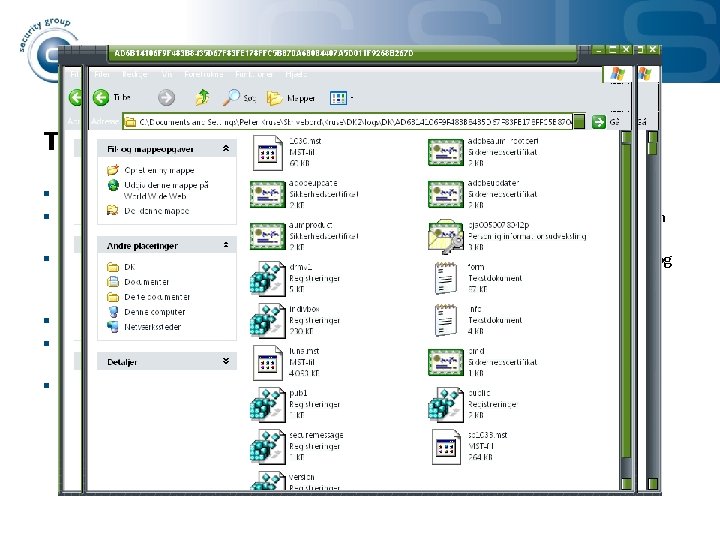Open the address bar dropdown list
Image resolution: width=720 pixels, height=540 pixels.
579,122
